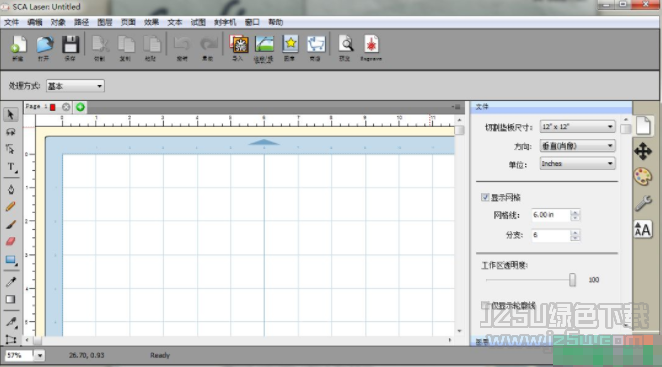Screen dimensions: 662x367
Task: Open the wrench settings panel icon
Action: click(643, 203)
